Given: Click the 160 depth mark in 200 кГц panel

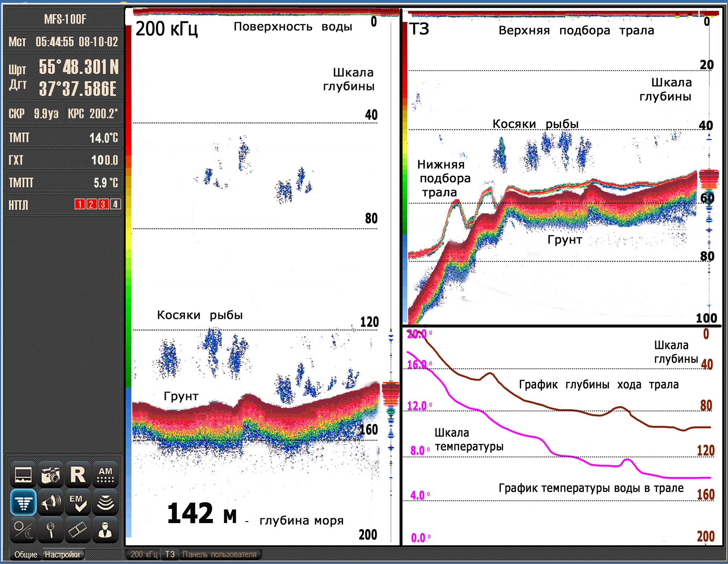Looking at the screenshot, I should [369, 429].
